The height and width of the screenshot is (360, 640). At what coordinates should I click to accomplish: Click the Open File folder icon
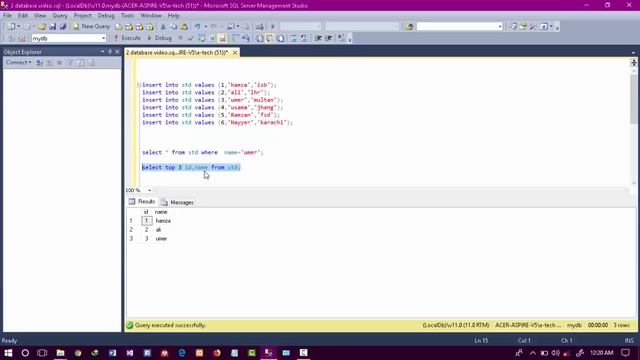42,27
